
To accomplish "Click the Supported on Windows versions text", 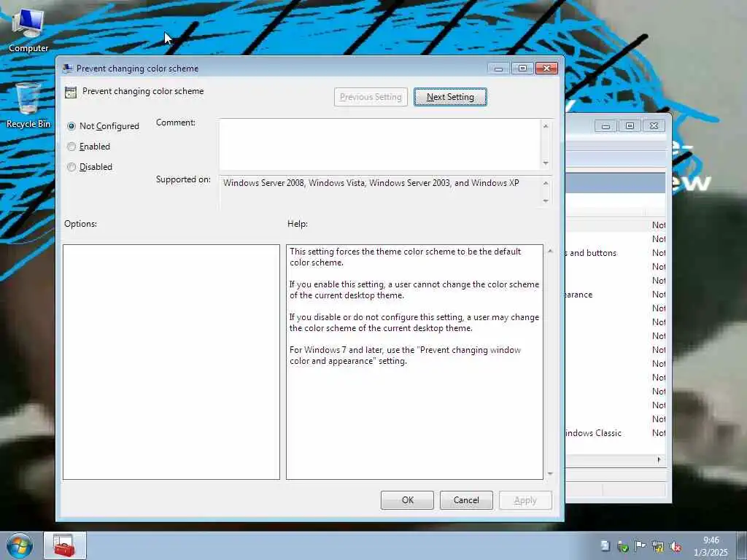I will point(371,183).
